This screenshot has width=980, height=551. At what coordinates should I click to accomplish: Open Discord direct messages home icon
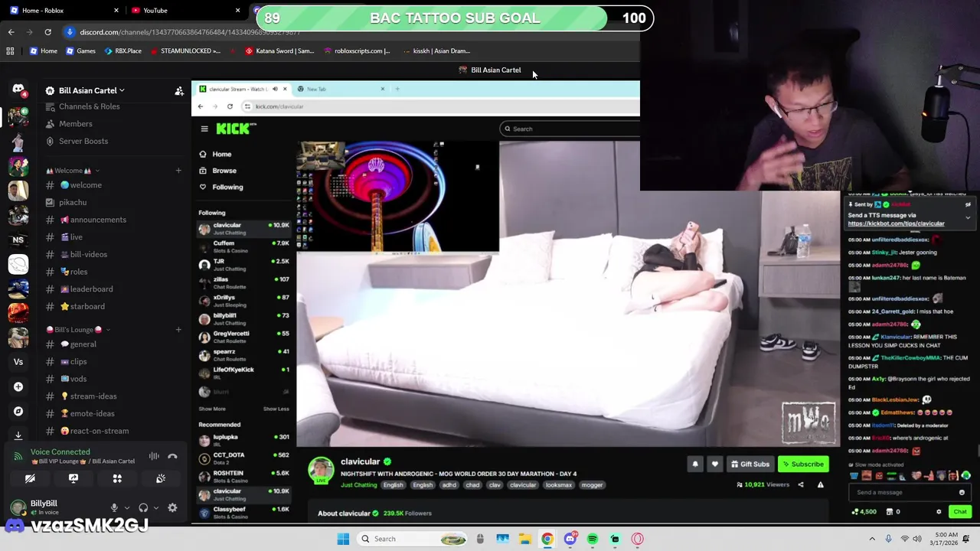click(x=18, y=90)
